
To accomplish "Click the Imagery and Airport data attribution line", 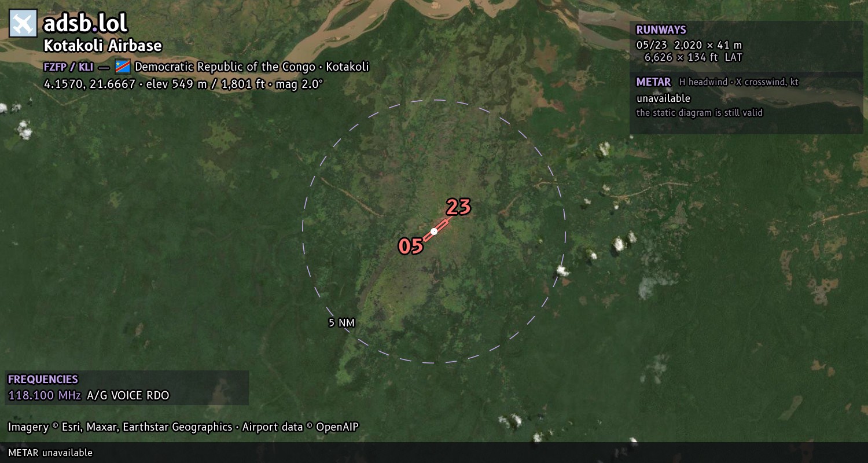I will 183,427.
